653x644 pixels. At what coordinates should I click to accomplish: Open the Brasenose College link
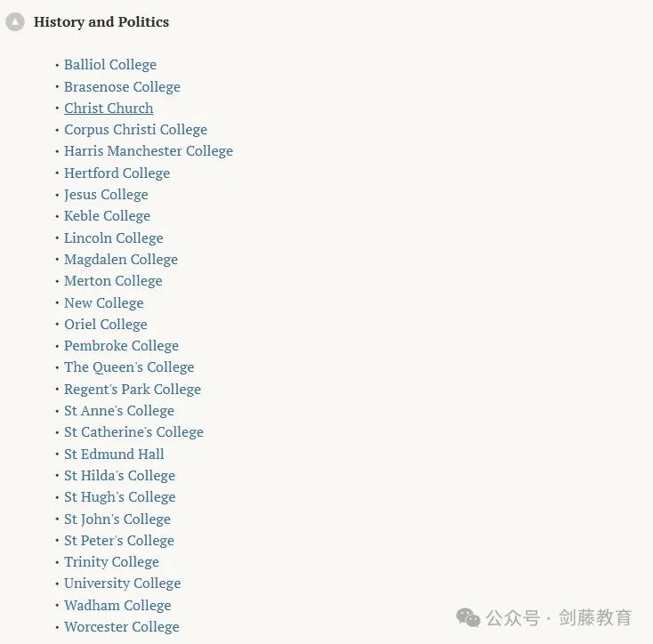[122, 87]
